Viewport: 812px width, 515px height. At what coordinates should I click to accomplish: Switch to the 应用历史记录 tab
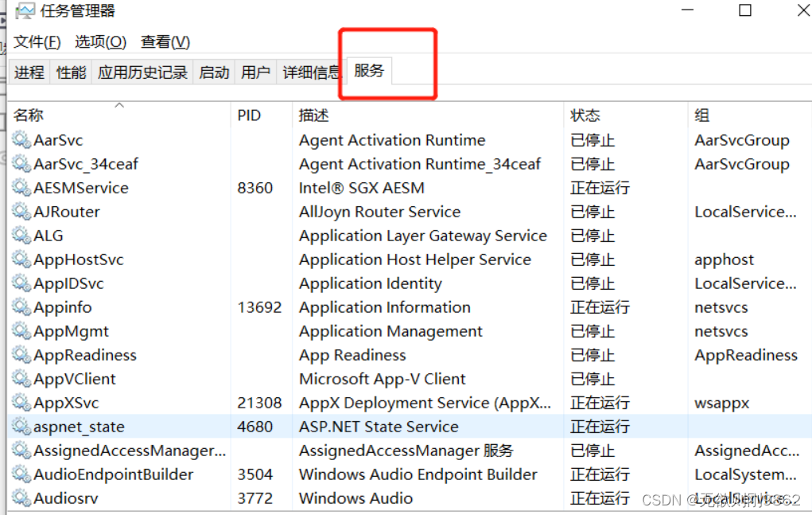tap(142, 72)
